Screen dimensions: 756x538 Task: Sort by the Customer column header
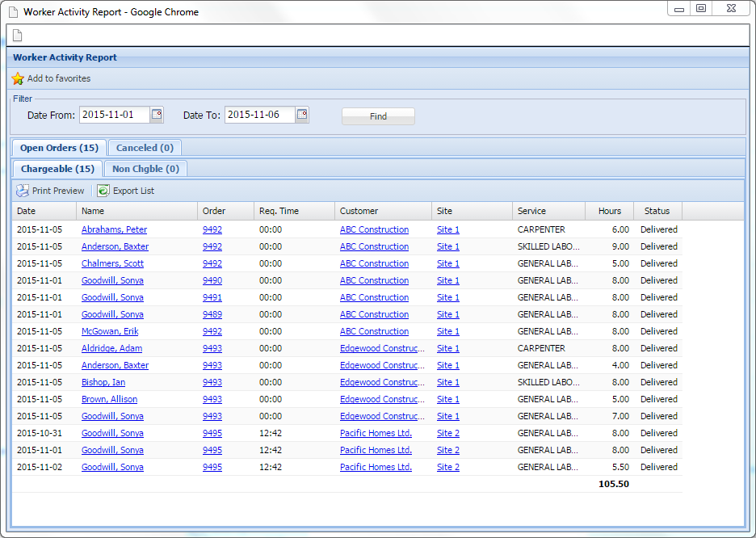pyautogui.click(x=359, y=211)
